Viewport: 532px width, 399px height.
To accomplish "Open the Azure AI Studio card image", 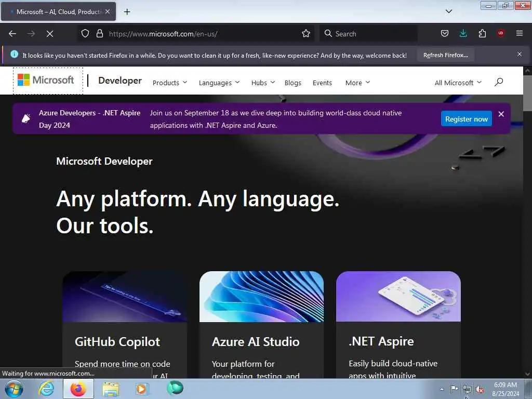I will point(262,296).
